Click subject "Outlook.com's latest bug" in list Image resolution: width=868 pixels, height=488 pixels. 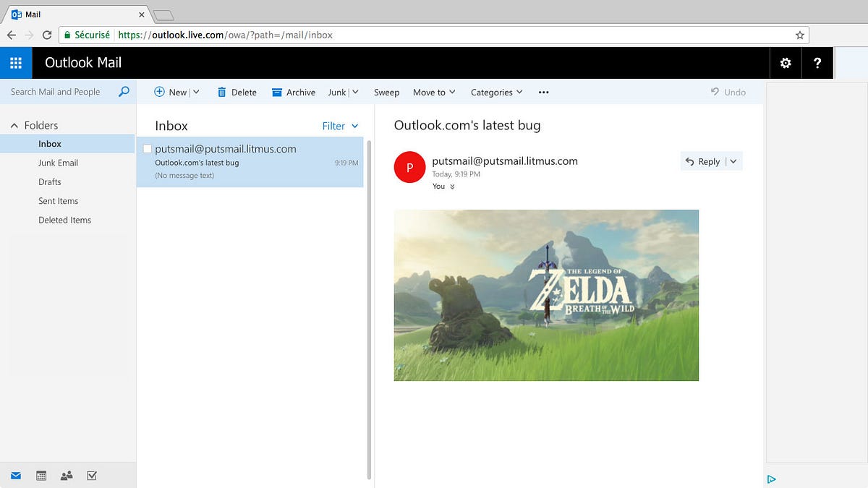(197, 163)
